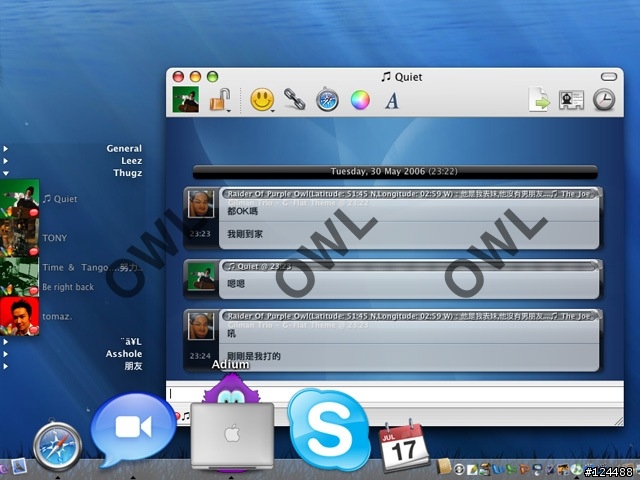Open the brown Address Book icon in Dock
This screenshot has width=640, height=480.
444,466
